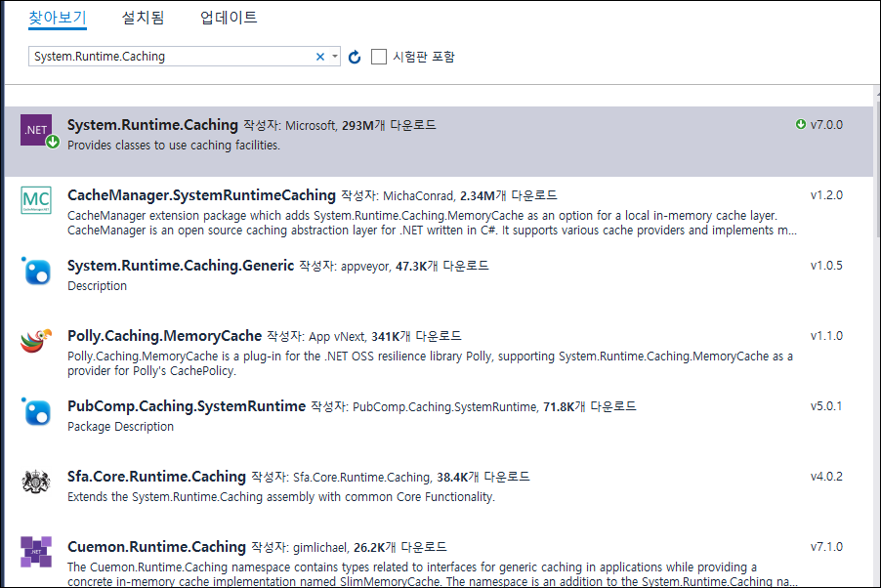This screenshot has height=588, width=881.
Task: Click the CacheManager MC package icon
Action: (x=36, y=201)
